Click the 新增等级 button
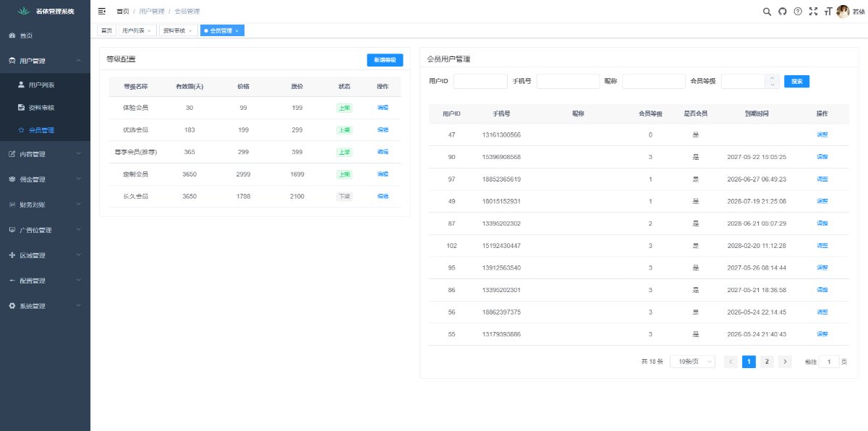 click(385, 61)
